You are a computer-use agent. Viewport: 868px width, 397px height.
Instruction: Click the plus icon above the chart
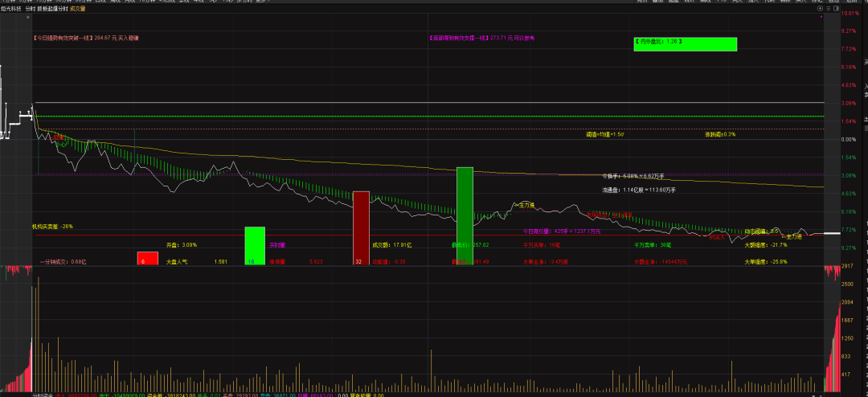pyautogui.click(x=820, y=10)
